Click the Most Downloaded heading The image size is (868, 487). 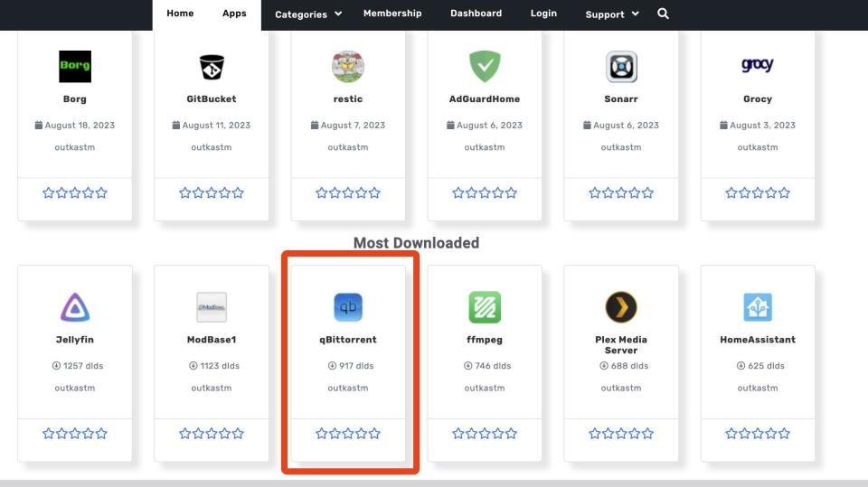[x=416, y=243]
